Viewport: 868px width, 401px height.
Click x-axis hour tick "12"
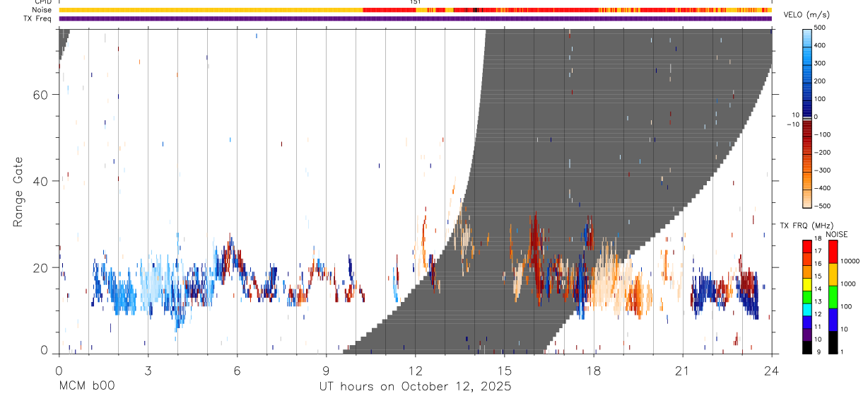(415, 371)
